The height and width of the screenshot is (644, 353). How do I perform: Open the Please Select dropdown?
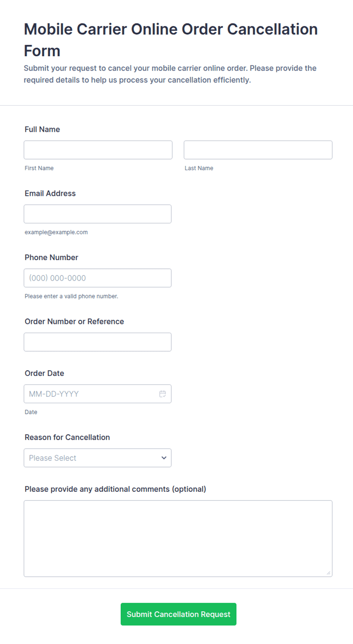[98, 458]
